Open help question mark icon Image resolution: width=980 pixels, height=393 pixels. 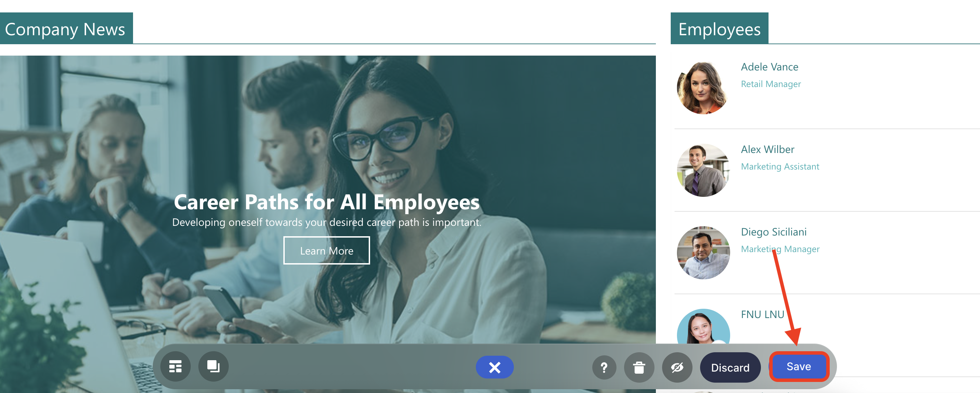point(604,367)
